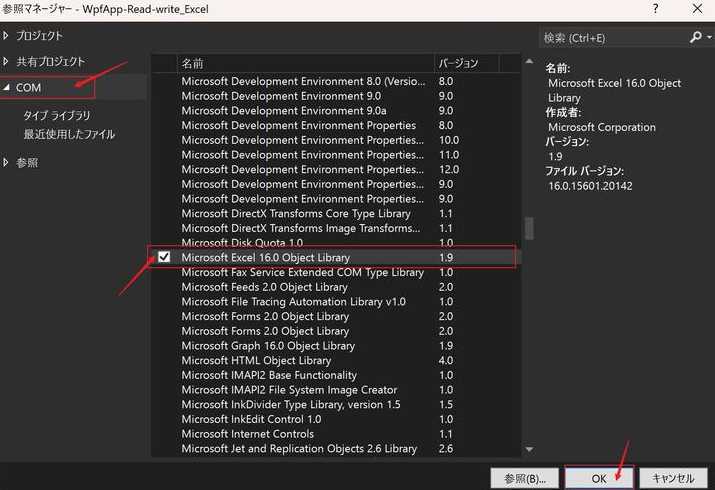Image resolution: width=715 pixels, height=490 pixels.
Task: Expand the プロジェクト tree node
Action: 6,35
